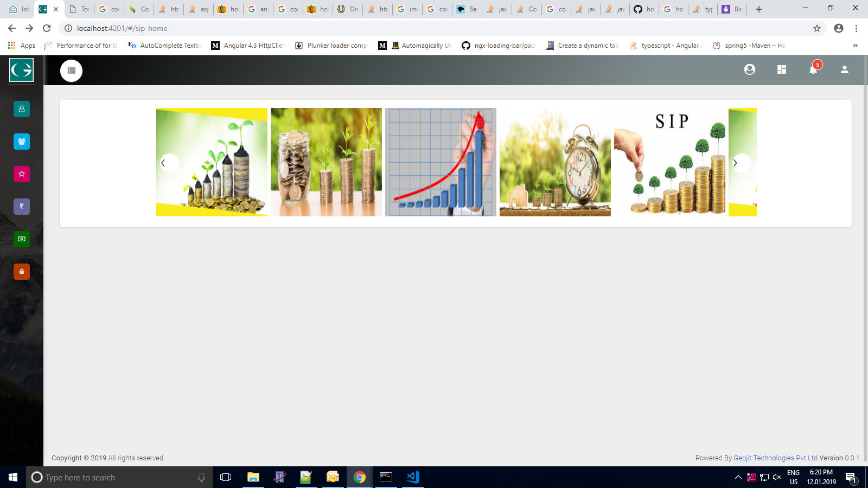Open the user profile icon in the sidebar

point(21,109)
